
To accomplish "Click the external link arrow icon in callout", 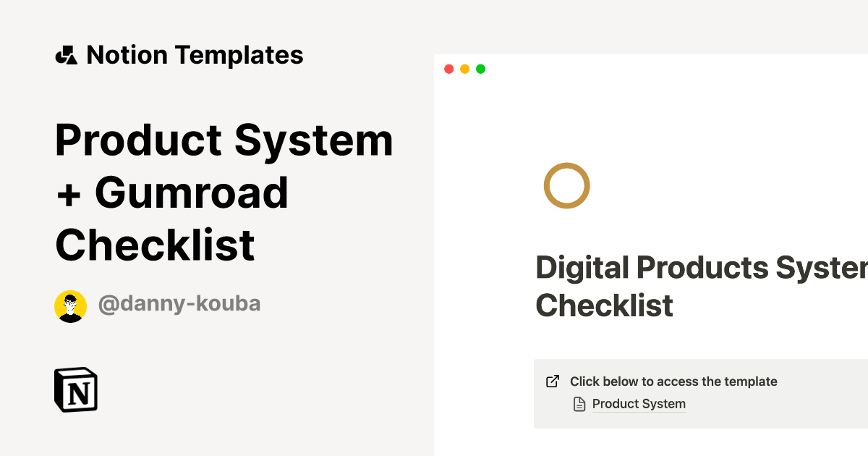I will tap(553, 381).
